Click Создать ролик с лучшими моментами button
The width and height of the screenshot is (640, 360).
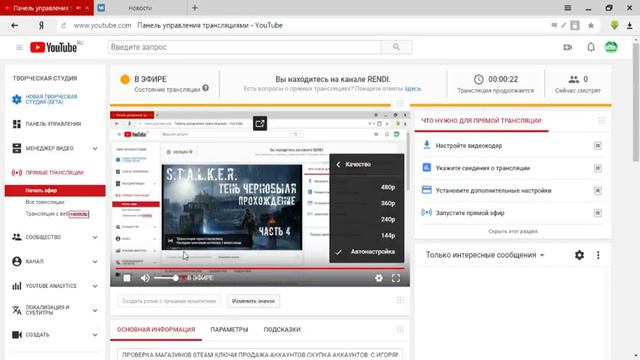pyautogui.click(x=169, y=301)
